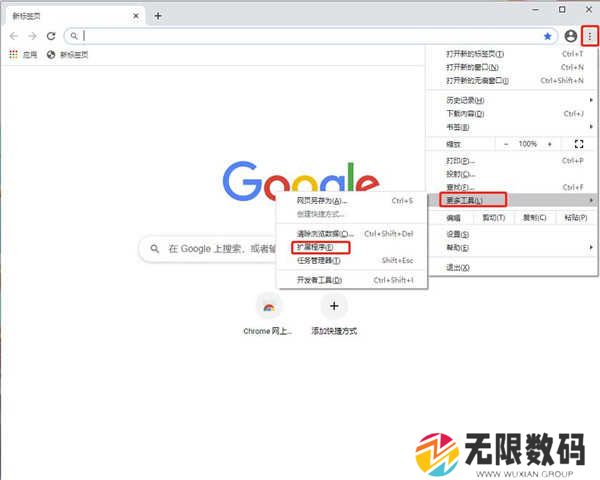Open the 应用 apps grid shortcut

click(23, 55)
